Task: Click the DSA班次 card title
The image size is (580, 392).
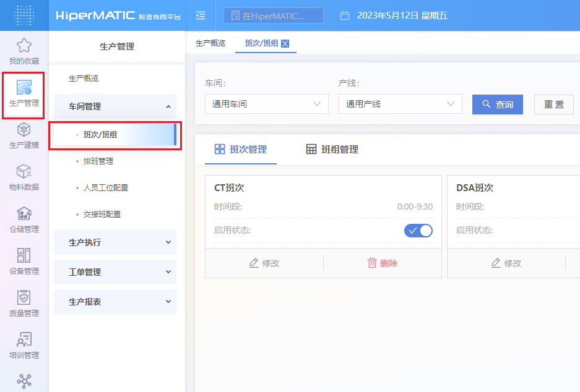Action: (x=475, y=188)
